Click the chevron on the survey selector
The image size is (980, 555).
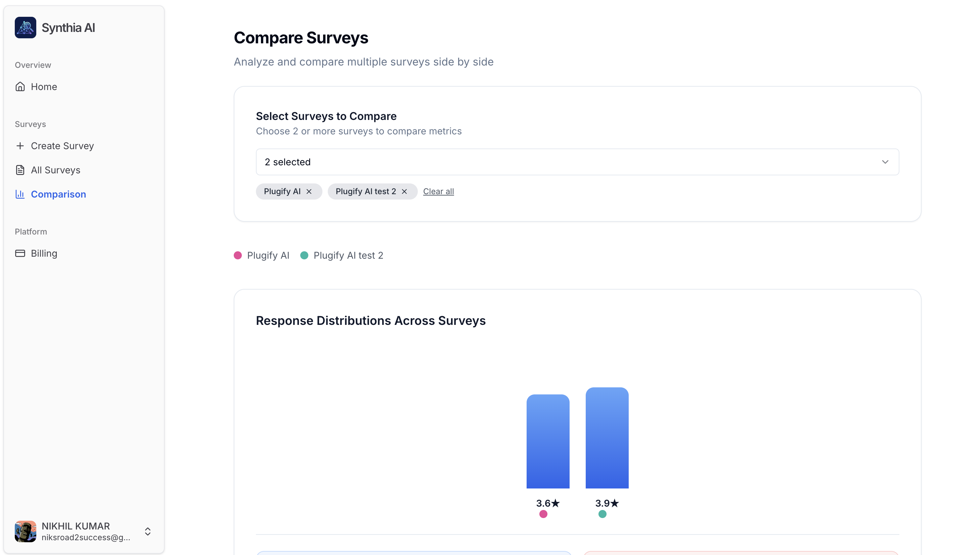pyautogui.click(x=885, y=162)
